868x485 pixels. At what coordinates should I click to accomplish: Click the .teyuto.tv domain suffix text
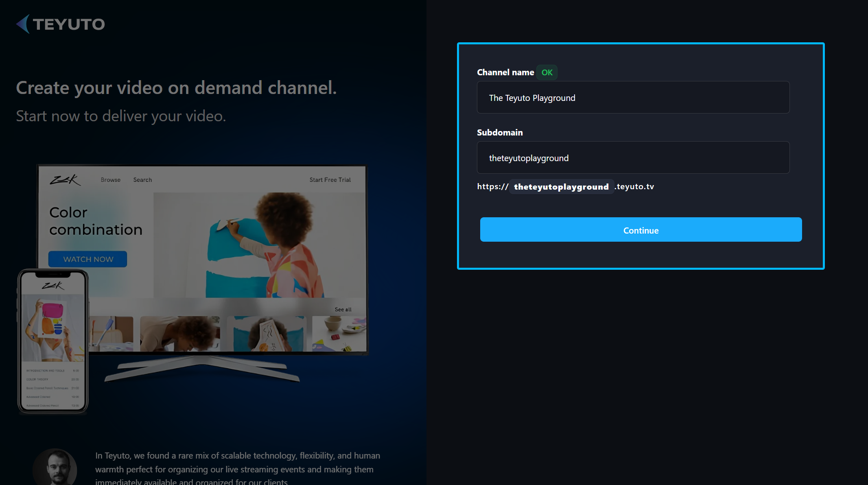pyautogui.click(x=635, y=187)
